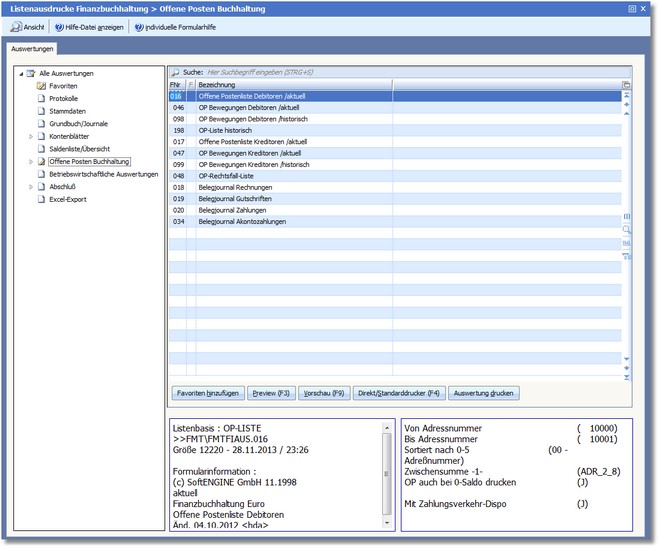The width and height of the screenshot is (659, 548).
Task: Expand the Kontenblätter tree node
Action: pos(31,136)
